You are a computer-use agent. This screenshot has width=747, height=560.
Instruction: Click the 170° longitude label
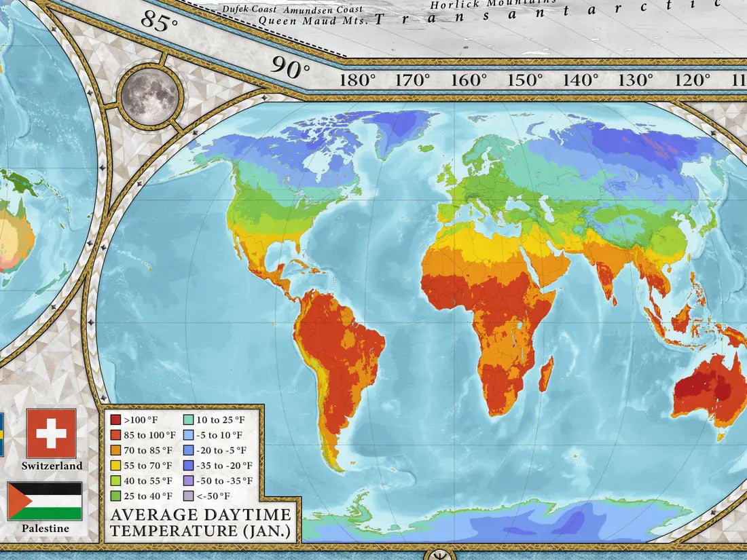[x=413, y=79]
